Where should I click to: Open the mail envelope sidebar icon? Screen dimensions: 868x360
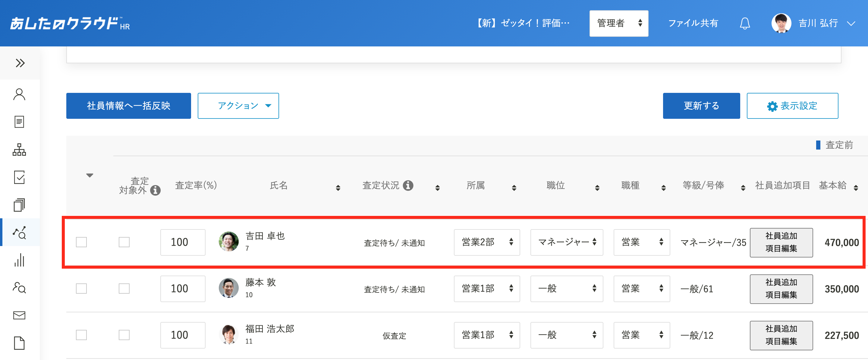pyautogui.click(x=19, y=315)
